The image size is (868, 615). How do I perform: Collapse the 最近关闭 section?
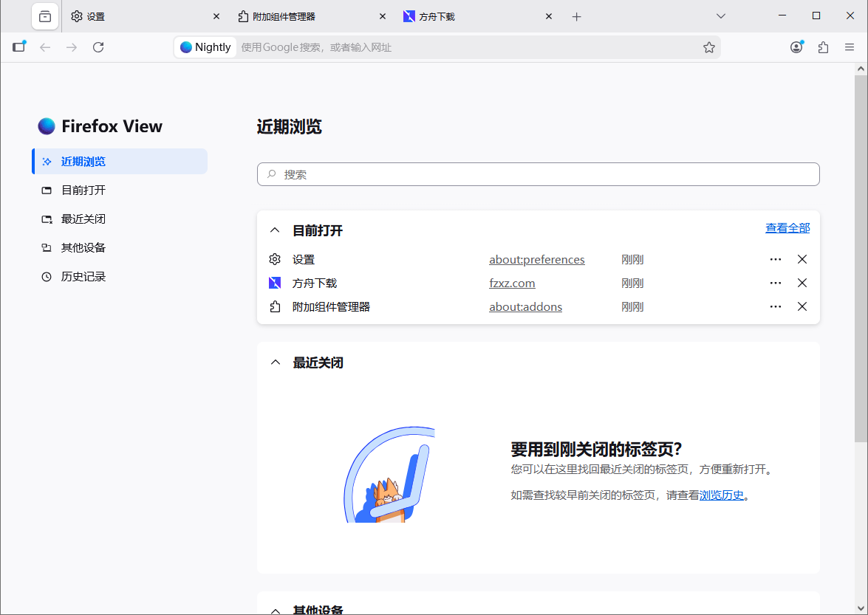pyautogui.click(x=275, y=362)
